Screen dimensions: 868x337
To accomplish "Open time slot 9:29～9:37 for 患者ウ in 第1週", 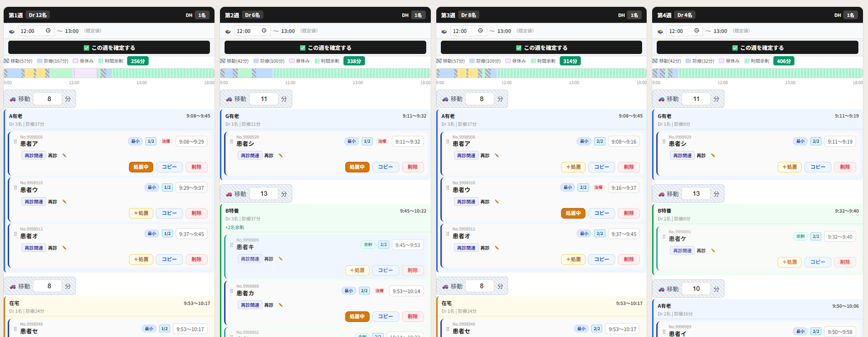I will point(192,188).
